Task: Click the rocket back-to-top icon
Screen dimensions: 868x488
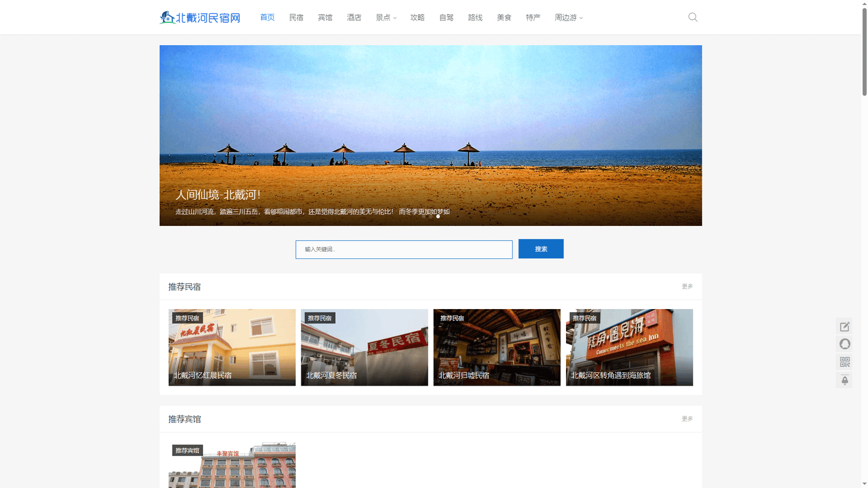Action: [x=844, y=380]
